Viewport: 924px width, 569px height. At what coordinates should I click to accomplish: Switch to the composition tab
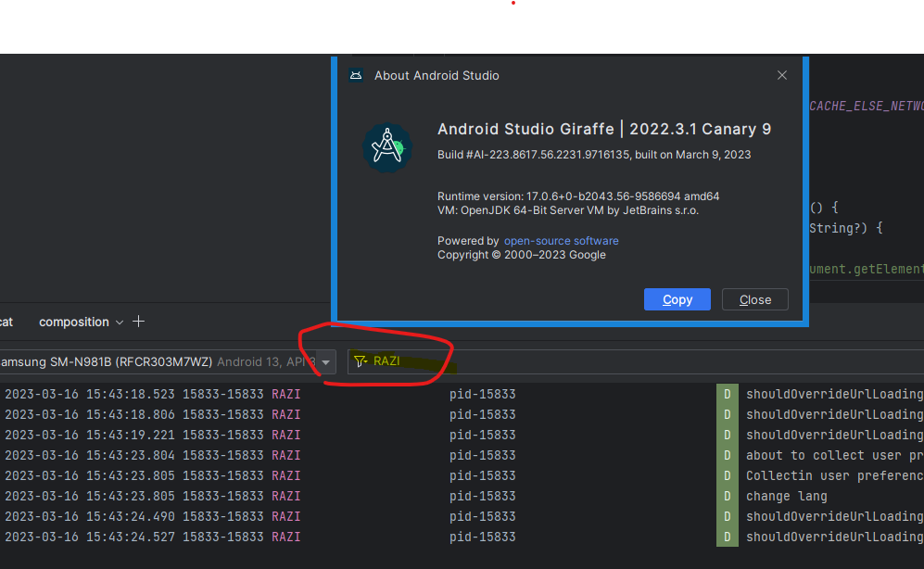[73, 322]
